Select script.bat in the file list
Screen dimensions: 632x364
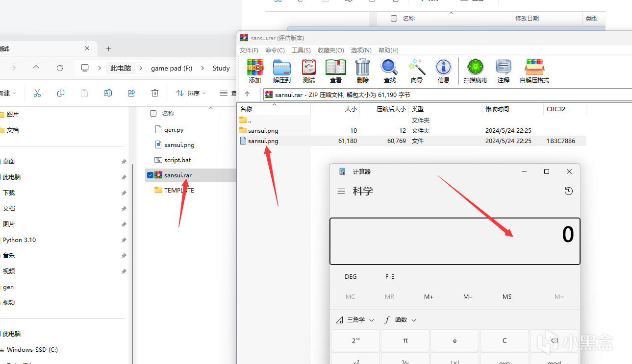click(177, 160)
